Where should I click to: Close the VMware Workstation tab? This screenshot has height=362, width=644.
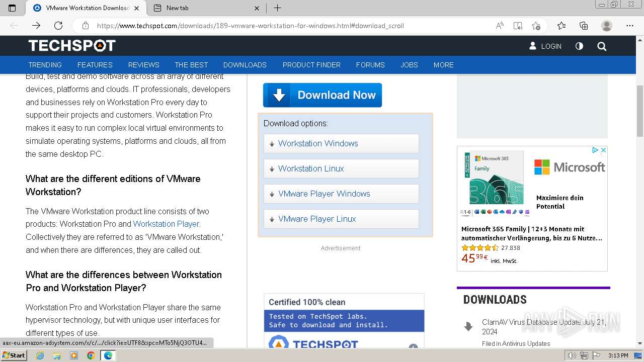point(137,8)
